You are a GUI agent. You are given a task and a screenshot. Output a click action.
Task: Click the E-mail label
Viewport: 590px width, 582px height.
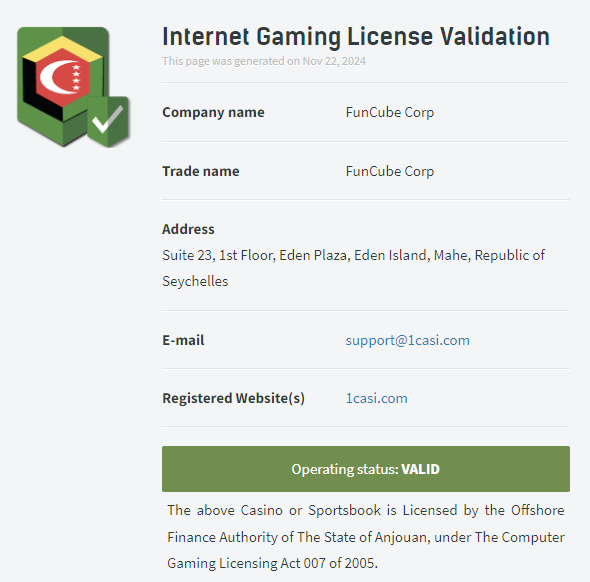[x=183, y=340]
